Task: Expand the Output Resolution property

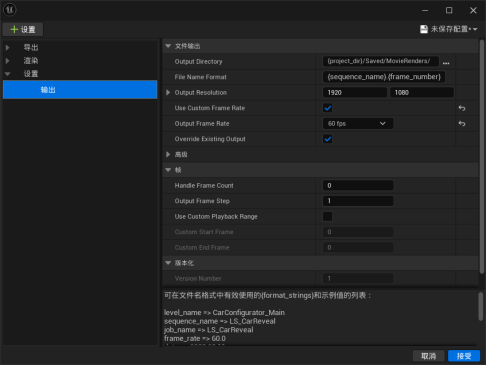Action: (168, 92)
